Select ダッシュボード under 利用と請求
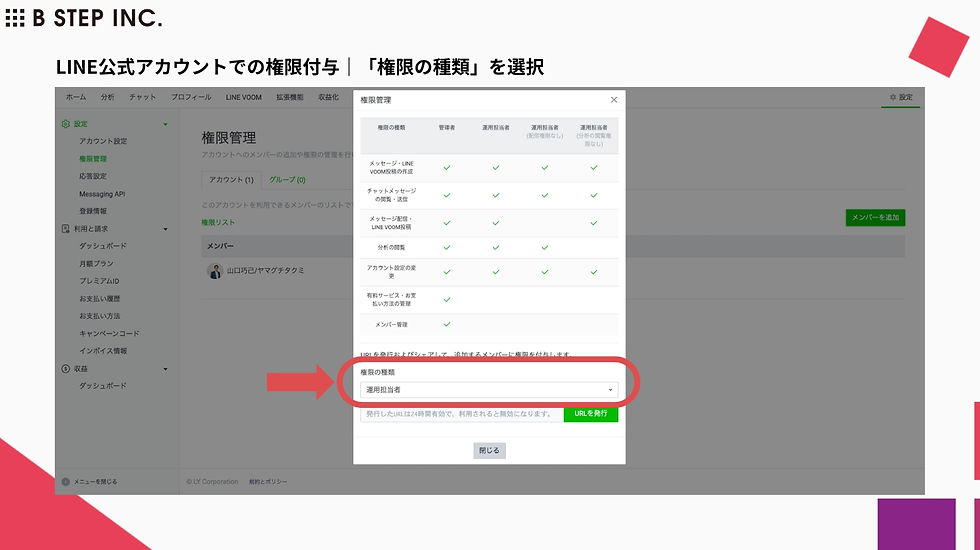Screen dimensions: 980x550 (102, 246)
